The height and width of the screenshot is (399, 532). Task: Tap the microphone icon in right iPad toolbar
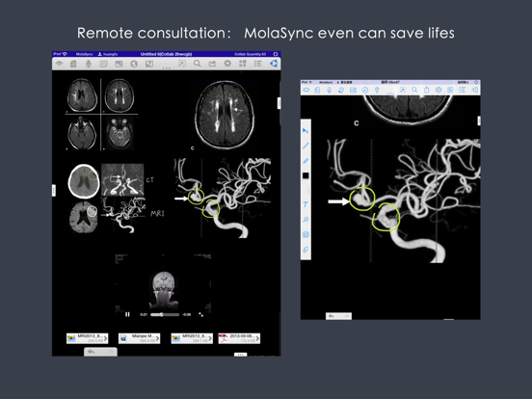click(329, 90)
